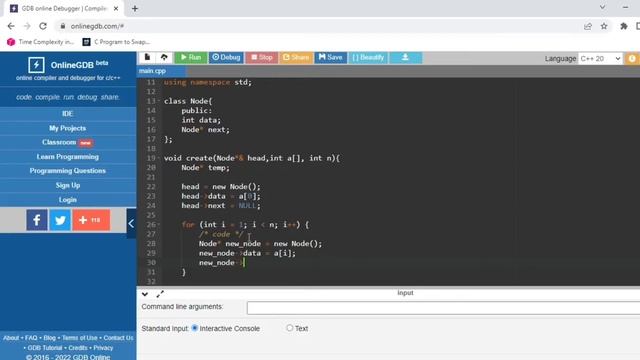
Task: Fold the create function at line 19
Action: 159,158
